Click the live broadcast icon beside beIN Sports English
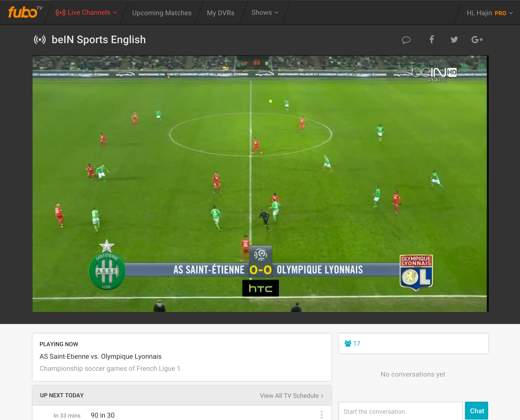Viewport: 520px width, 420px height. coord(40,40)
